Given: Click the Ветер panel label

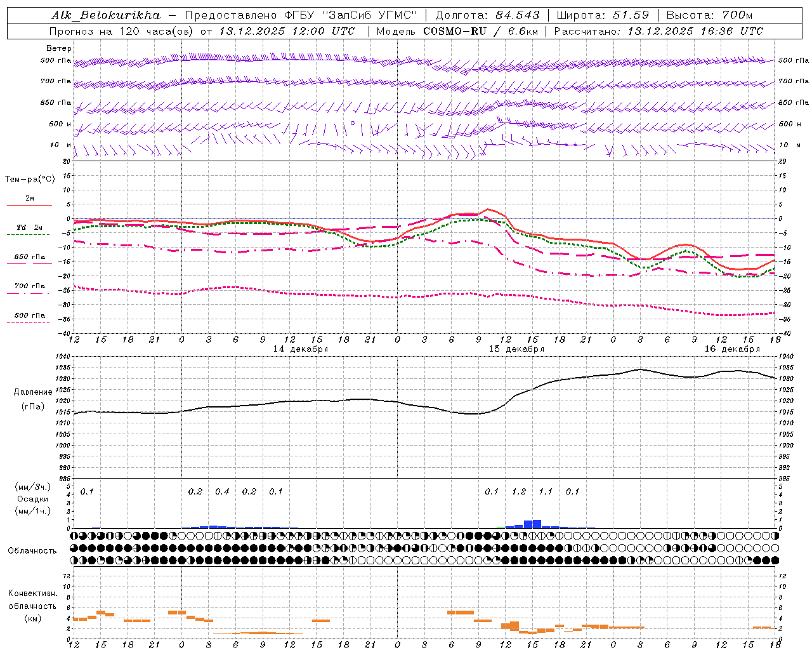Looking at the screenshot, I should 59,48.
